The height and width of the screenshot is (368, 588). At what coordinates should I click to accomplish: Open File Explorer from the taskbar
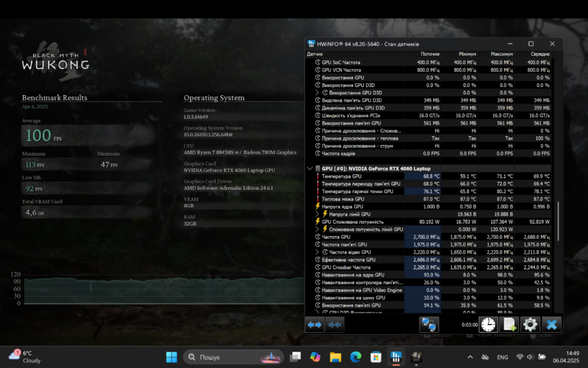click(x=336, y=357)
